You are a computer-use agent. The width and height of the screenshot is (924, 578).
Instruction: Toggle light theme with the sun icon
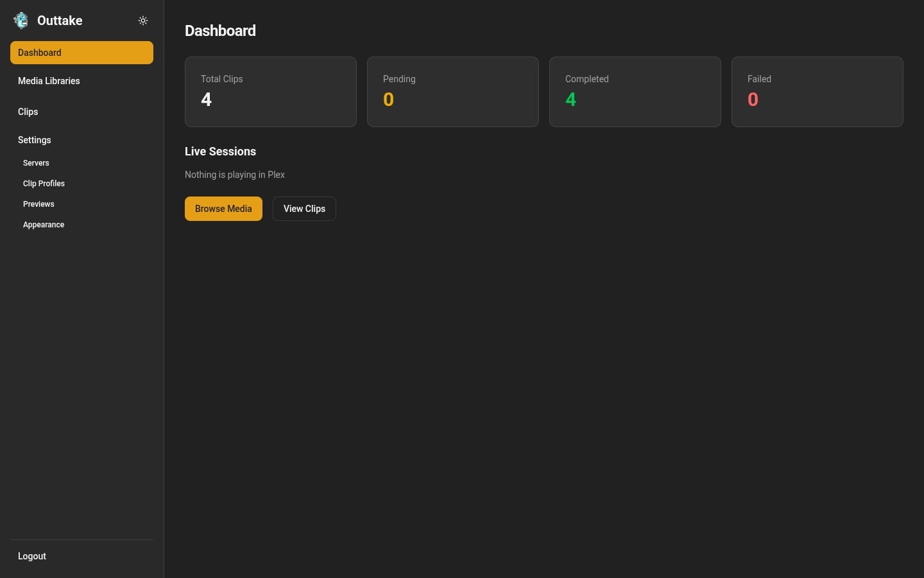click(143, 21)
